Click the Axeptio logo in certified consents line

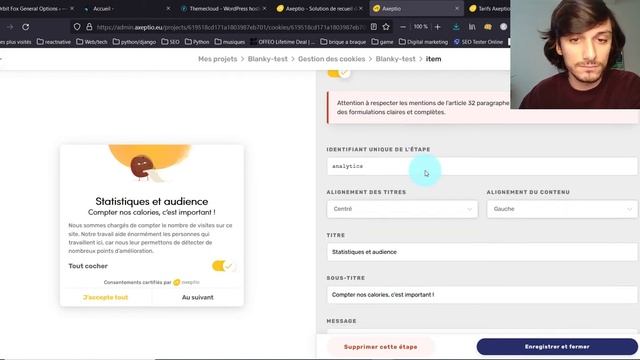point(187,282)
